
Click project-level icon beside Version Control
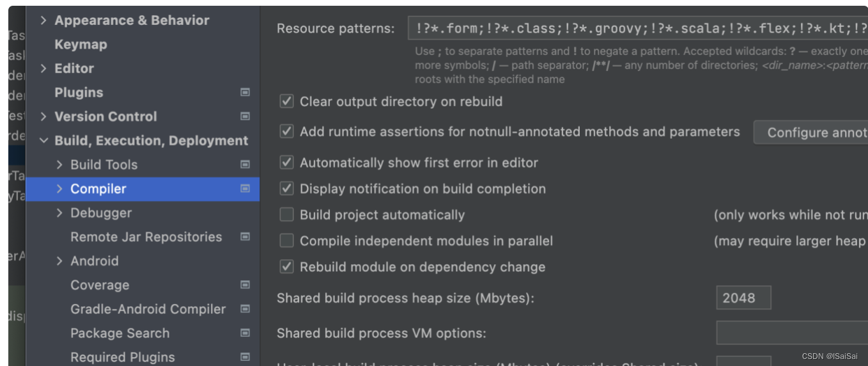tap(245, 116)
